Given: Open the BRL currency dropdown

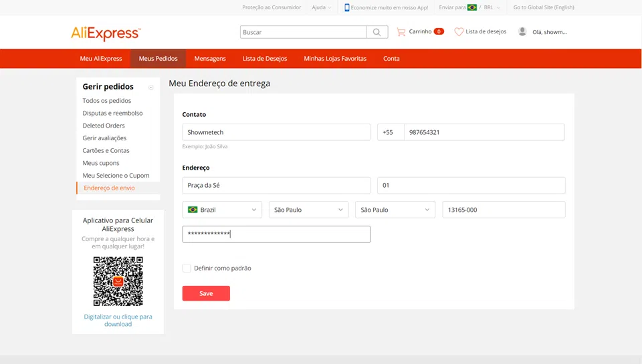Looking at the screenshot, I should pyautogui.click(x=492, y=7).
